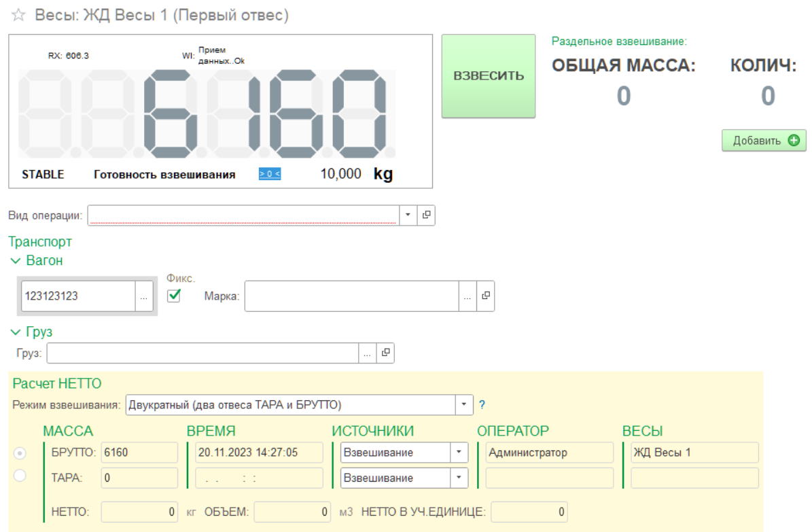812x532 pixels.
Task: Click the open icon beside Вид операции
Action: [x=426, y=215]
